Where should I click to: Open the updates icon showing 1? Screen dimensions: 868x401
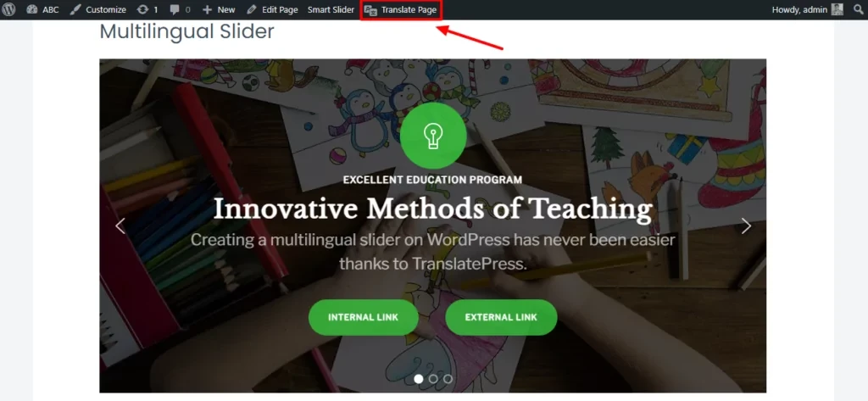[x=142, y=9]
